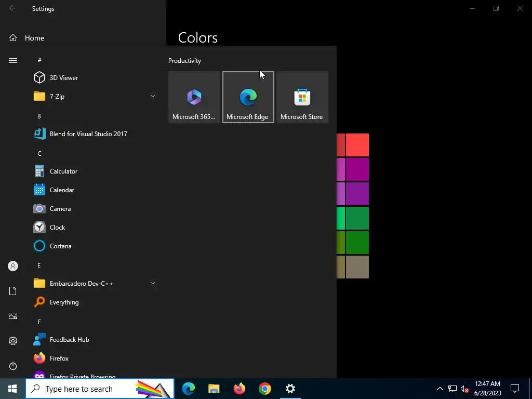This screenshot has height=399, width=532.
Task: Open Feedback Hub
Action: [95, 339]
